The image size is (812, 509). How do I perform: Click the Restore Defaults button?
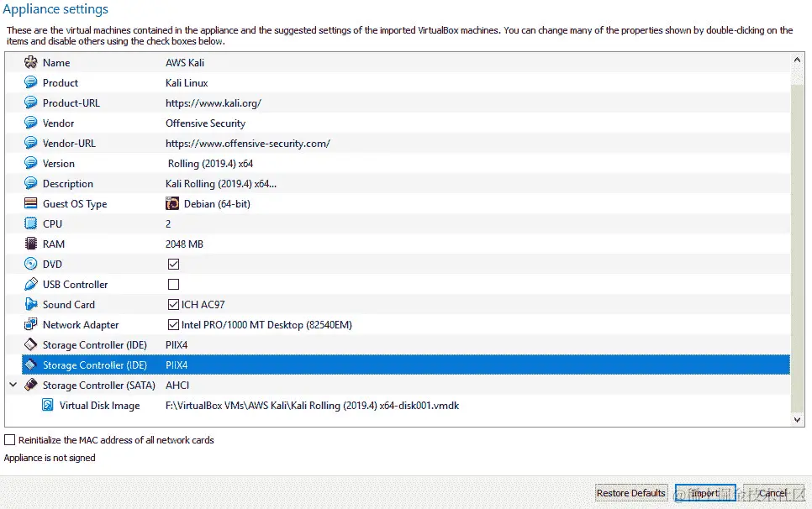631,493
